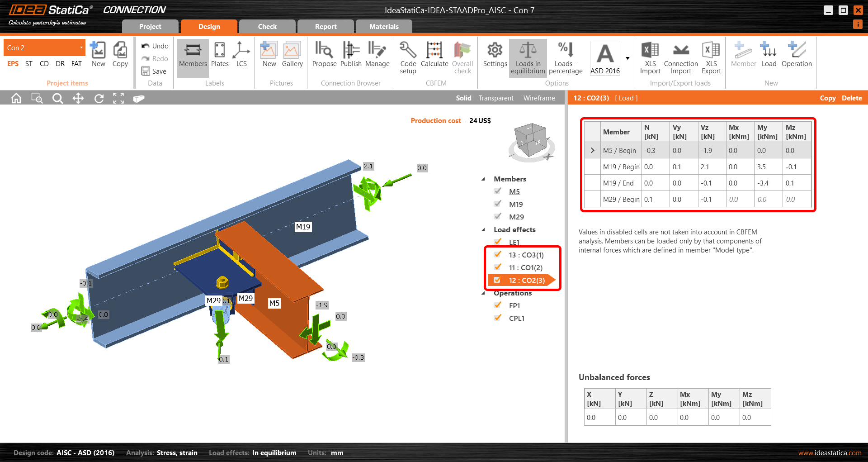Toggle visibility of member M29
The height and width of the screenshot is (462, 868).
497,216
